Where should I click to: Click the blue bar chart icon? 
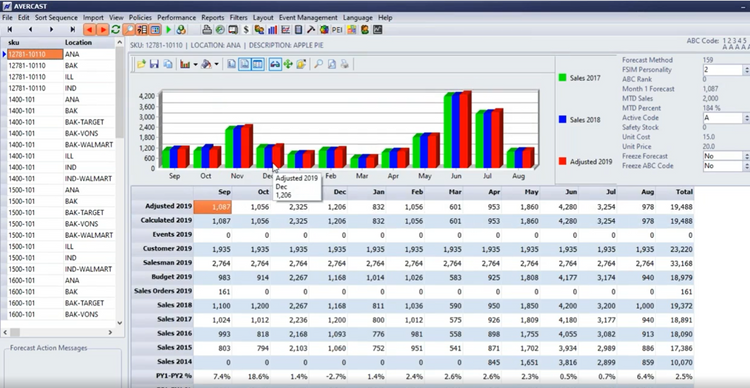coord(273,30)
